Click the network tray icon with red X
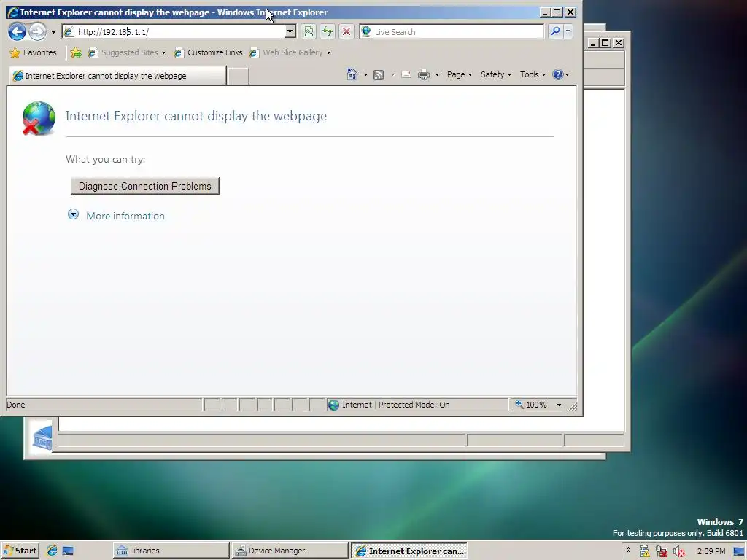Image resolution: width=747 pixels, height=560 pixels. [661, 551]
